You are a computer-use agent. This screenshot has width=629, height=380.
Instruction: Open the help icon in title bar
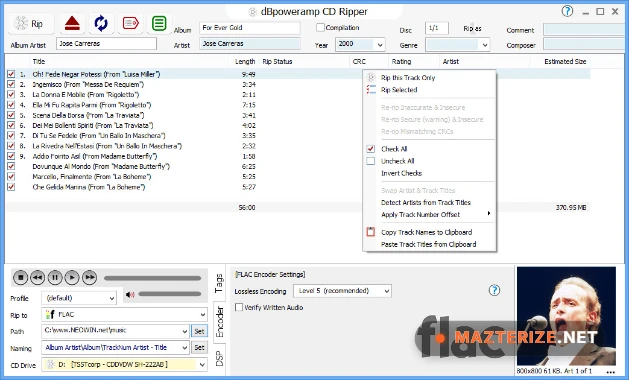[567, 11]
